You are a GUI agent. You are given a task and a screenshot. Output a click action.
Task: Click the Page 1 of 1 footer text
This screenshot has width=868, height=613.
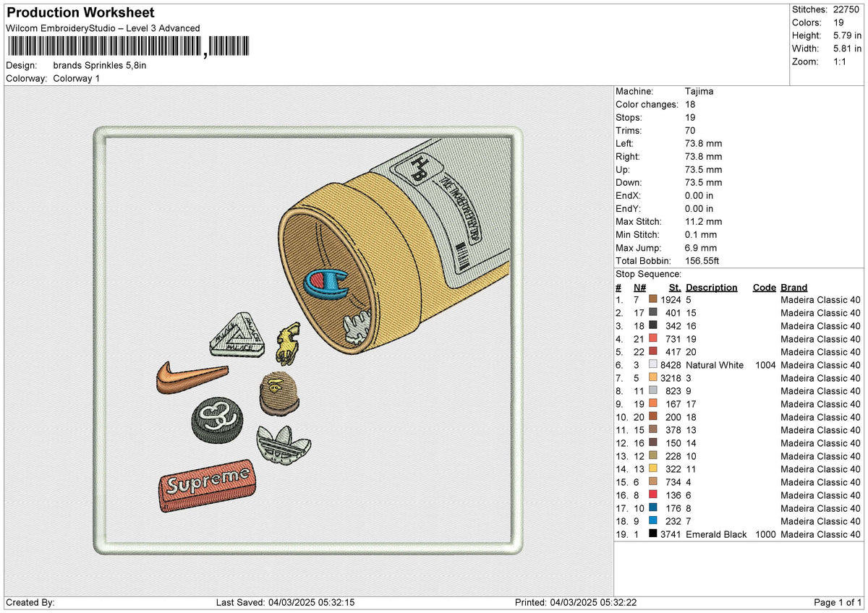pyautogui.click(x=838, y=603)
